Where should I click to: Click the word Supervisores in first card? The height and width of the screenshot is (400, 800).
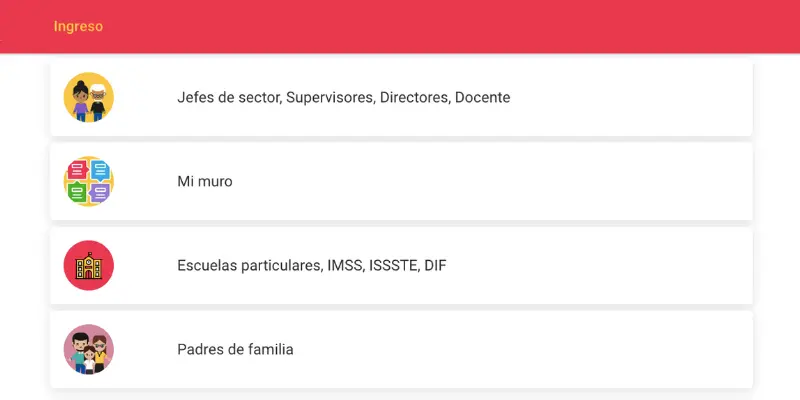(330, 98)
